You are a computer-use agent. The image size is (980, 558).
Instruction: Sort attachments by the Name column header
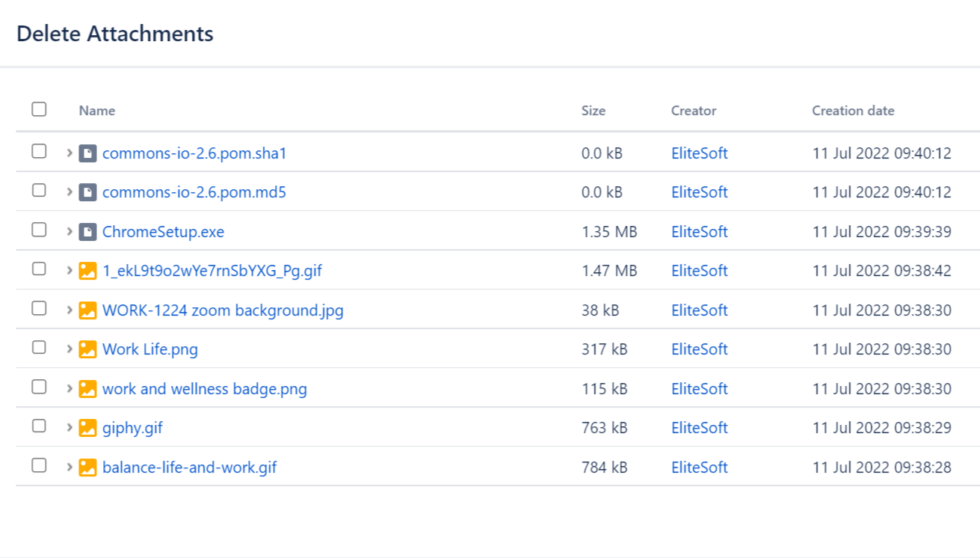pos(97,111)
